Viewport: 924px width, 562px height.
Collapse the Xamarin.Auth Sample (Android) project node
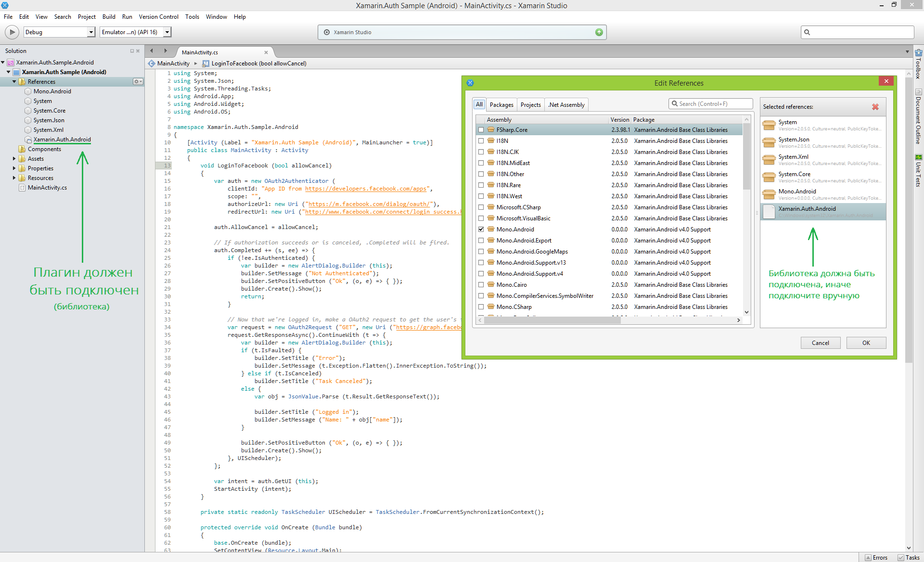(x=9, y=72)
